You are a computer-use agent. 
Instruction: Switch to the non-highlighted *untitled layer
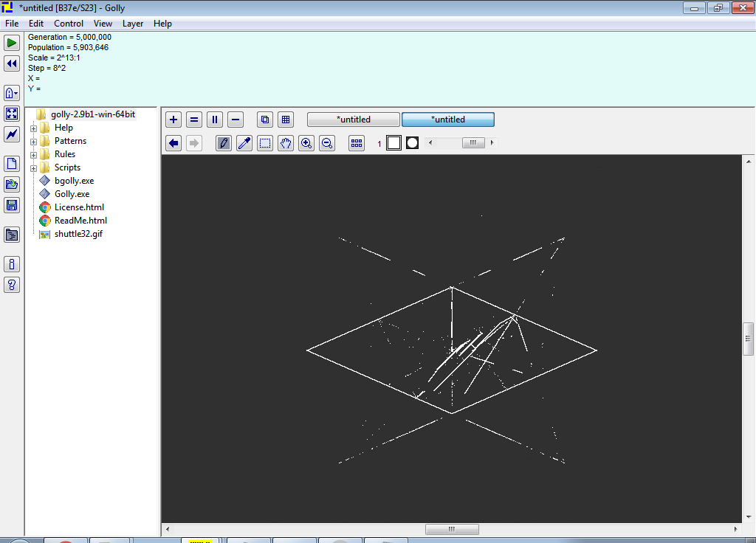(x=354, y=120)
